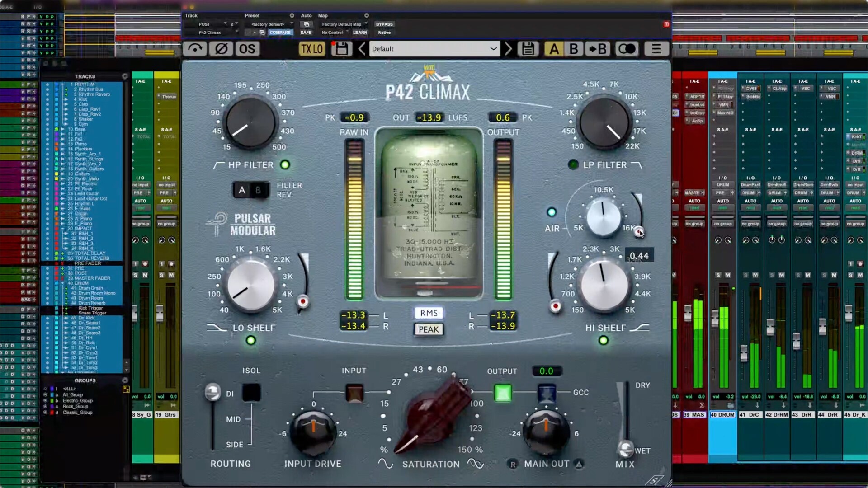Toggle the HP FILTER green LED
The width and height of the screenshot is (868, 488).
pos(285,164)
